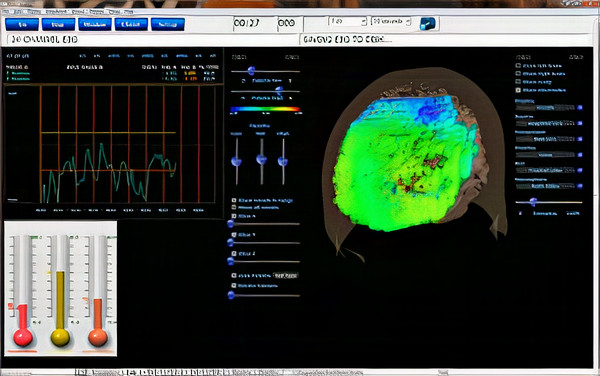
Task: Open the second, wider dropdown in the top toolbar
Action: (x=391, y=21)
